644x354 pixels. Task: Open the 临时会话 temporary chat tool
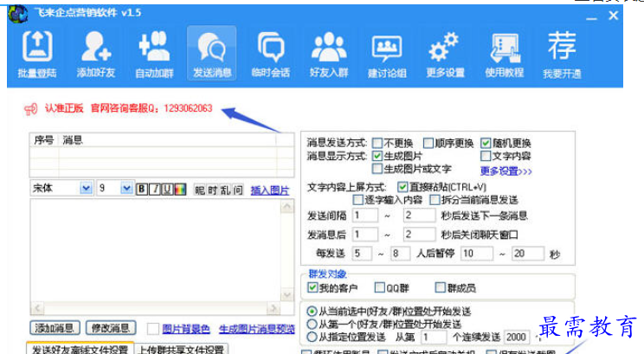click(271, 55)
